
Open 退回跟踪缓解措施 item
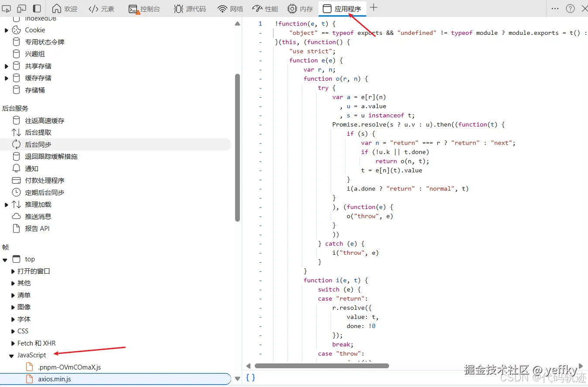click(51, 156)
